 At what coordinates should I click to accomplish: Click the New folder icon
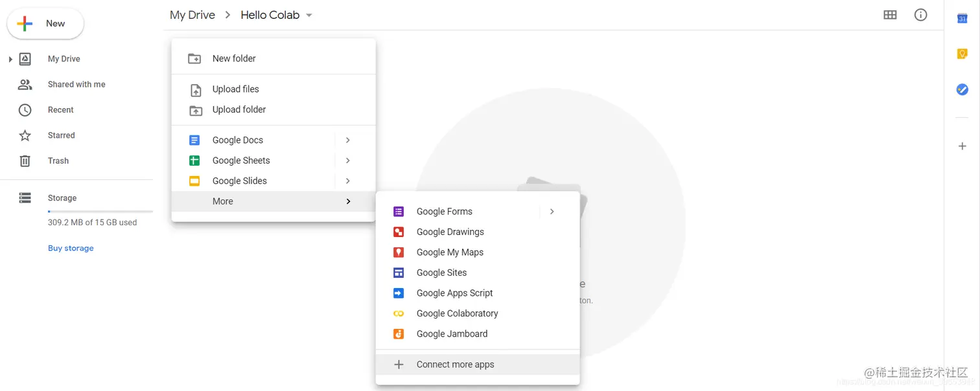[194, 59]
